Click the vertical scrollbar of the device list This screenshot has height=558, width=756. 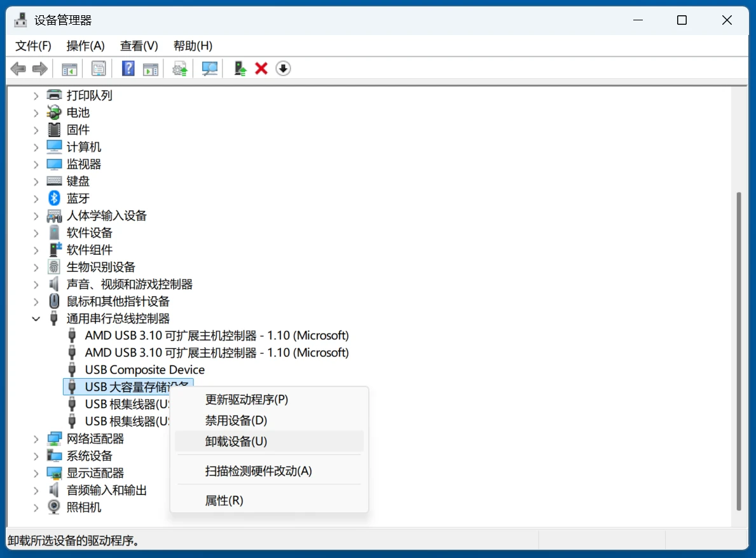738,350
